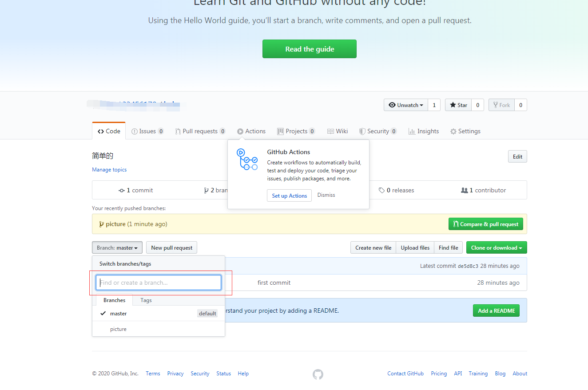The height and width of the screenshot is (390, 588).
Task: Select the Branches tab in the switcher
Action: click(x=114, y=300)
